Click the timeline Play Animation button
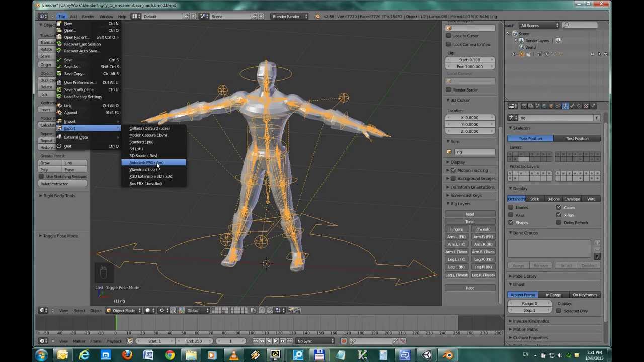 pyautogui.click(x=275, y=341)
